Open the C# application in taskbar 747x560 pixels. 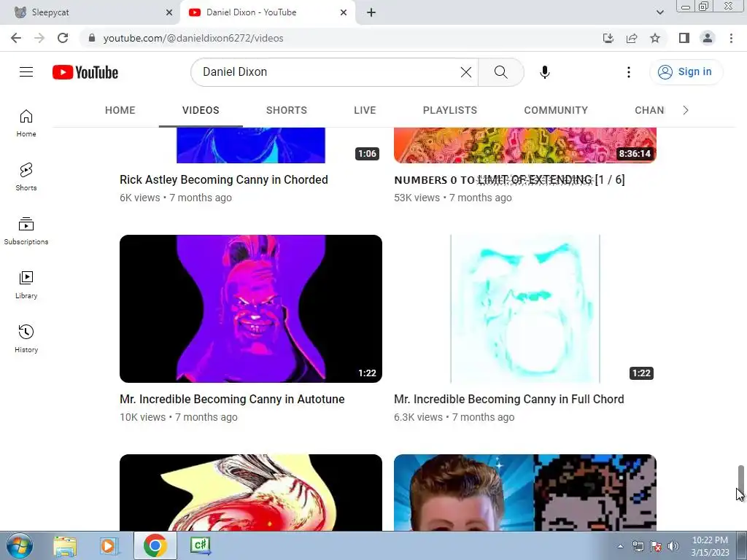[201, 545]
